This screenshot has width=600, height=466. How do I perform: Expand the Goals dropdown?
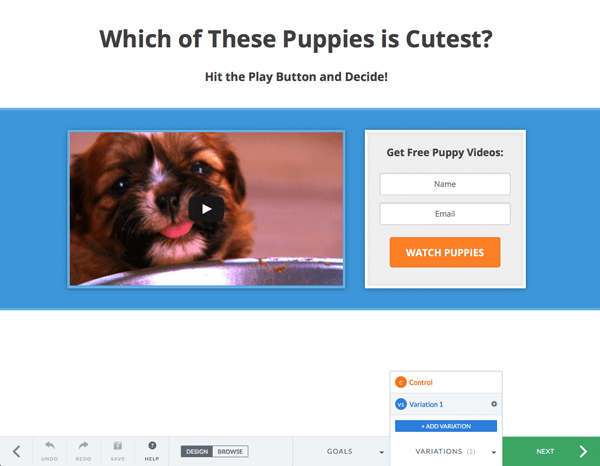355,451
